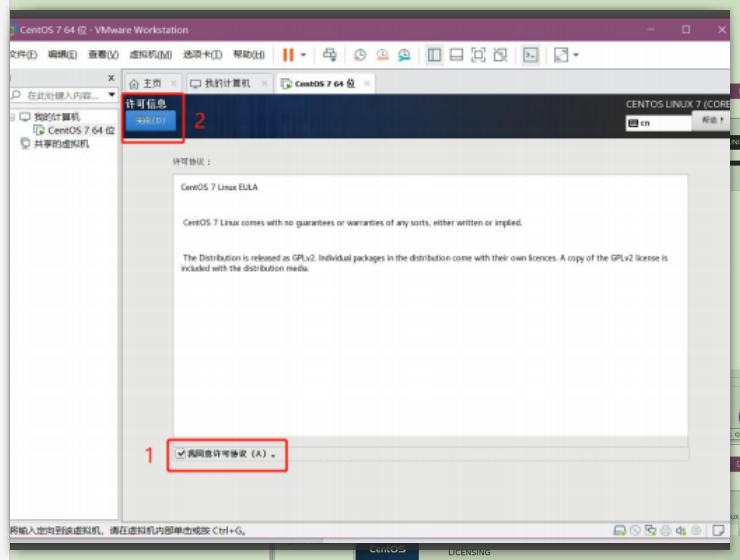The height and width of the screenshot is (560, 740).
Task: Close the 主页 tab
Action: (174, 84)
